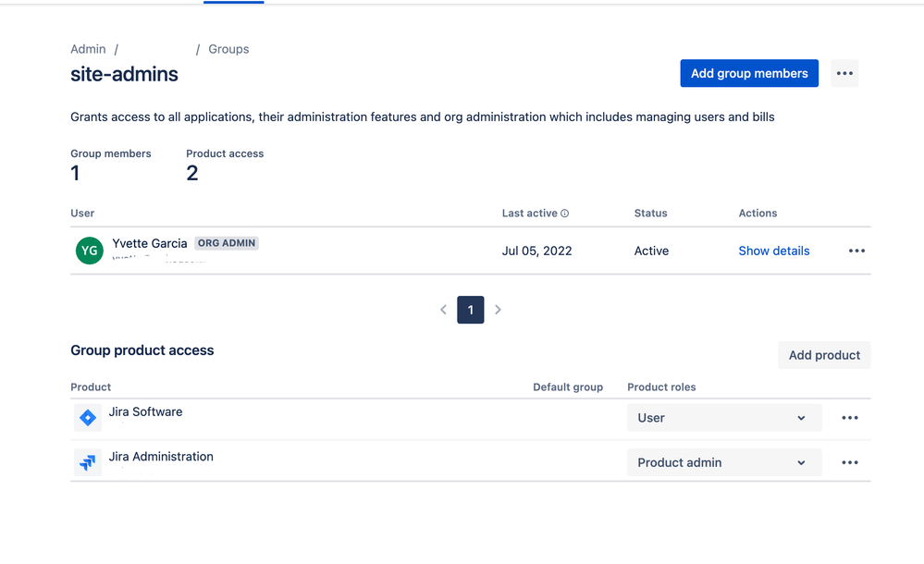Go to the next page with the right arrow
Viewport: 924px width, 564px height.
tap(498, 310)
